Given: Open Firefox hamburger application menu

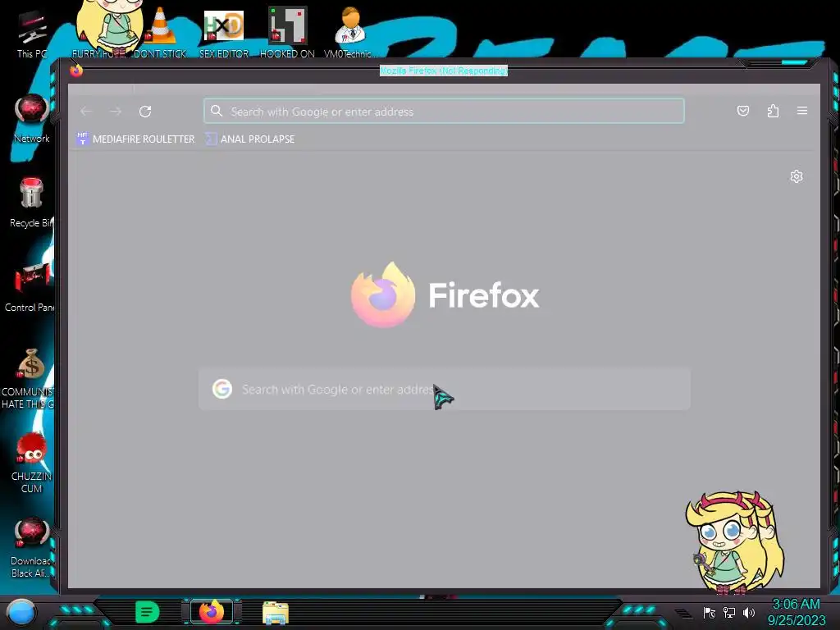Looking at the screenshot, I should (x=802, y=111).
